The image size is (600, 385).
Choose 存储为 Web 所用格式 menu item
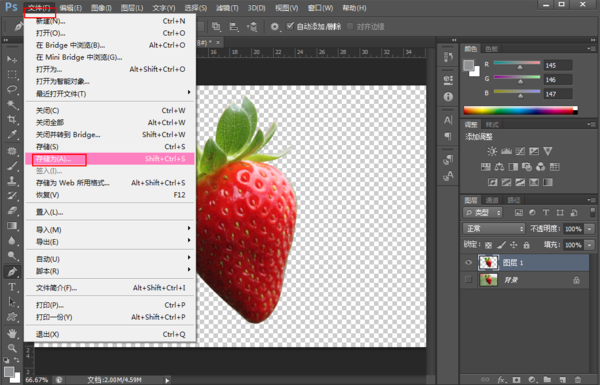point(110,183)
